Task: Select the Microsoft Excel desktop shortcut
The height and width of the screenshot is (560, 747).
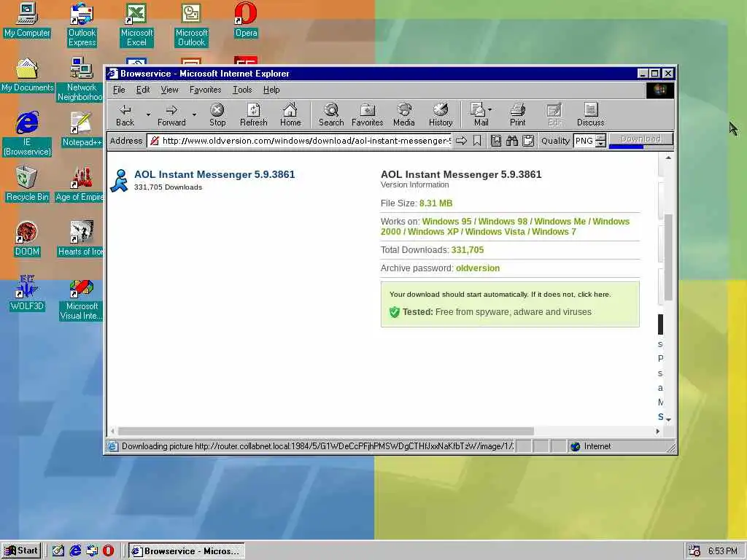Action: tap(136, 25)
